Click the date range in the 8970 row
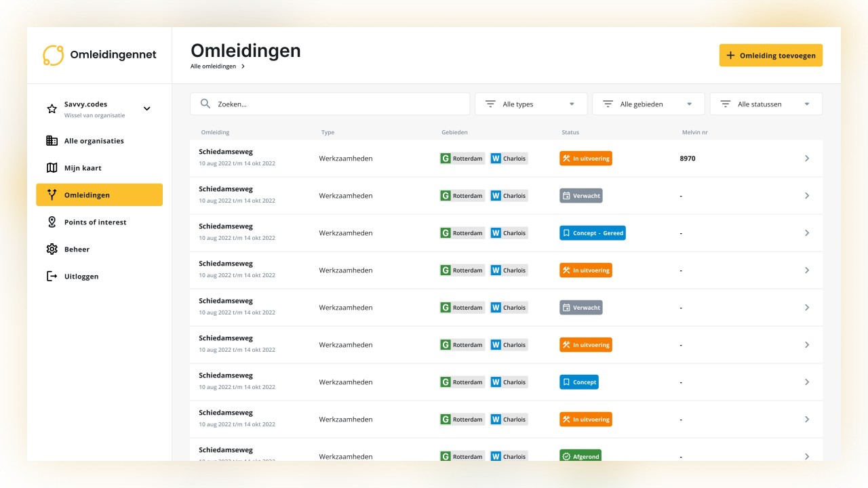The width and height of the screenshot is (868, 488). (237, 163)
